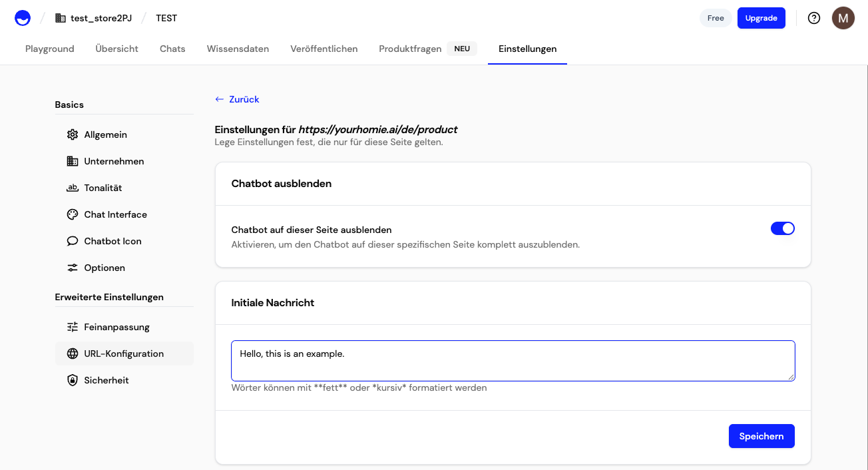This screenshot has width=868, height=470.
Task: Open the Produktfragen tab
Action: [410, 48]
